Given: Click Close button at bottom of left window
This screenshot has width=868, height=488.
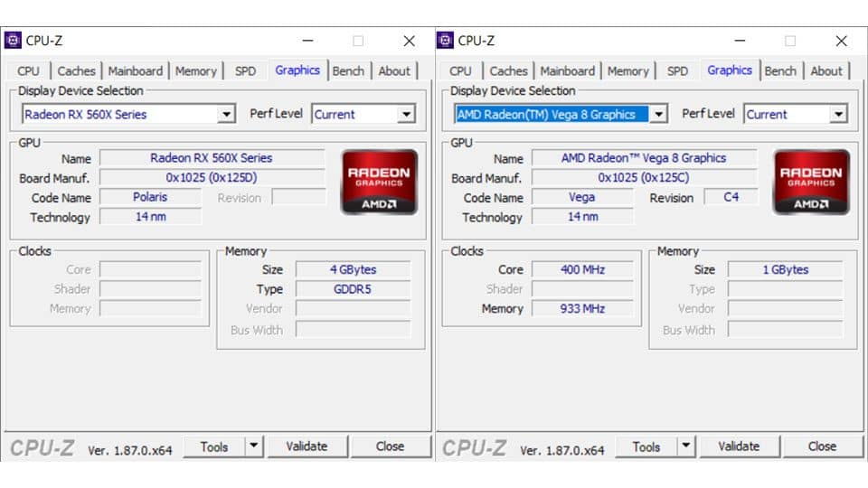Looking at the screenshot, I should tap(391, 446).
